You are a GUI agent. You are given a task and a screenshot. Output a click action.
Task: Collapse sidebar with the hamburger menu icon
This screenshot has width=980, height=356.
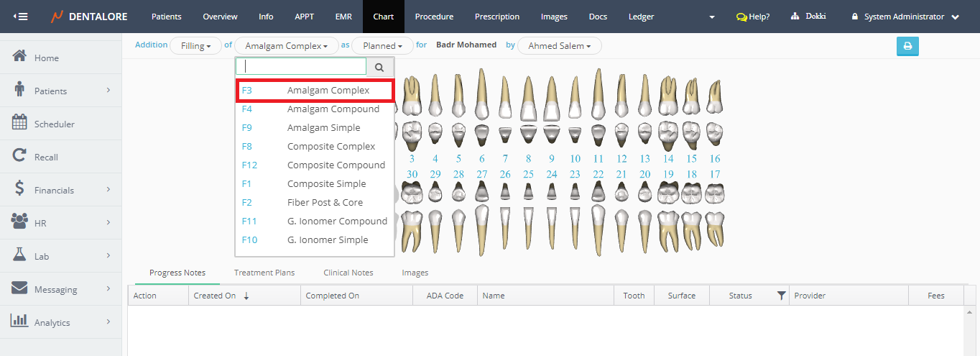point(21,17)
